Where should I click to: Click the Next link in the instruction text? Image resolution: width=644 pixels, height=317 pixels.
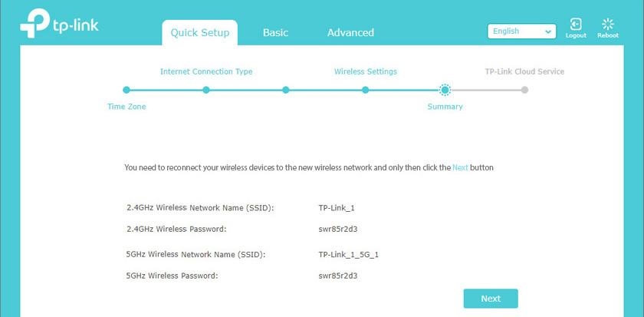click(460, 167)
